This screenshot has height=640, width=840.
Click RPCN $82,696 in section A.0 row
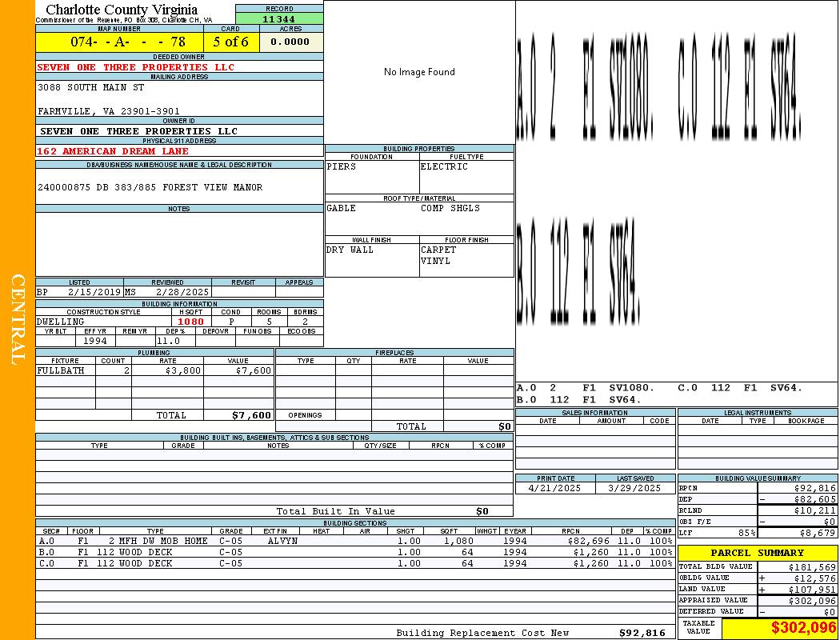pyautogui.click(x=588, y=541)
